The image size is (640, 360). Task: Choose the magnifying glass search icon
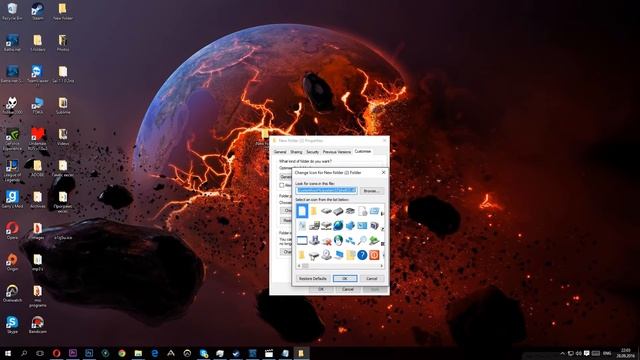tap(362, 240)
